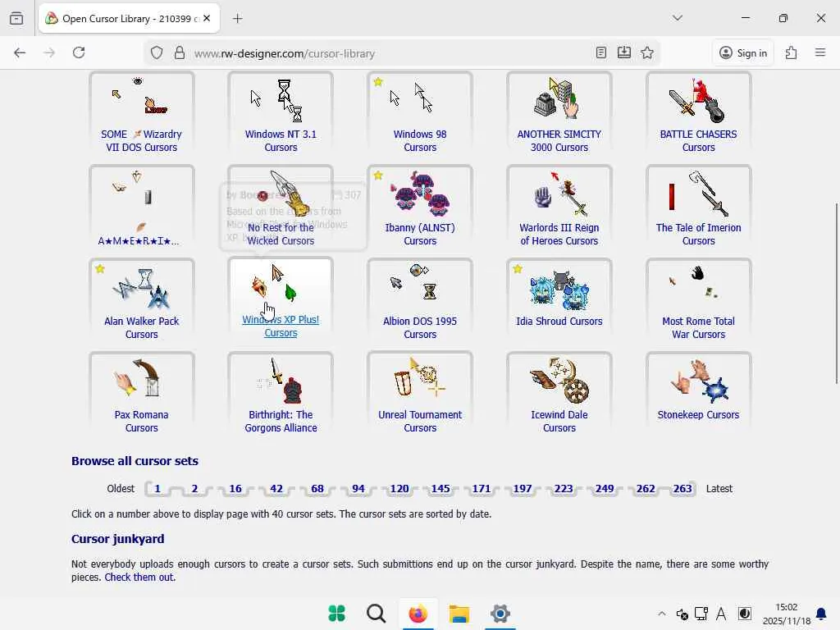The height and width of the screenshot is (630, 840).
Task: Go to cursor sets page 197
Action: click(x=523, y=489)
